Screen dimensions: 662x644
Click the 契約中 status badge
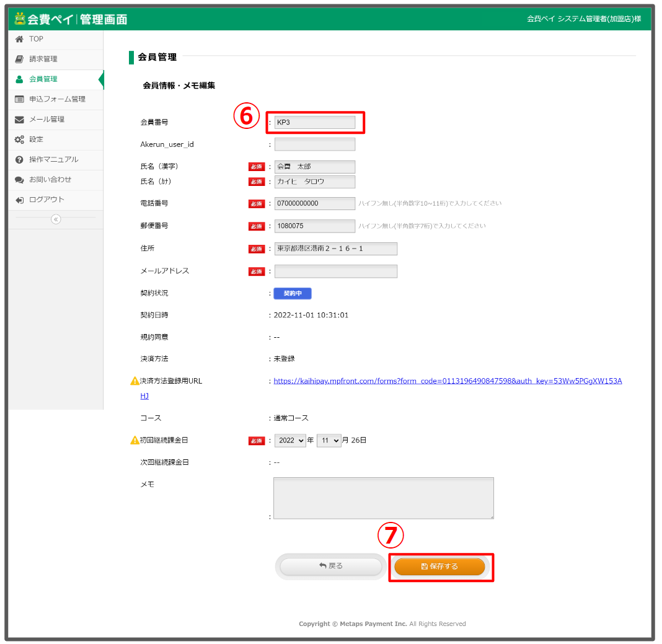pos(293,293)
